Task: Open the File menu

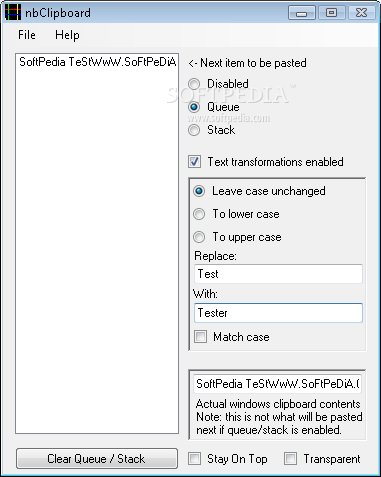Action: pyautogui.click(x=27, y=35)
